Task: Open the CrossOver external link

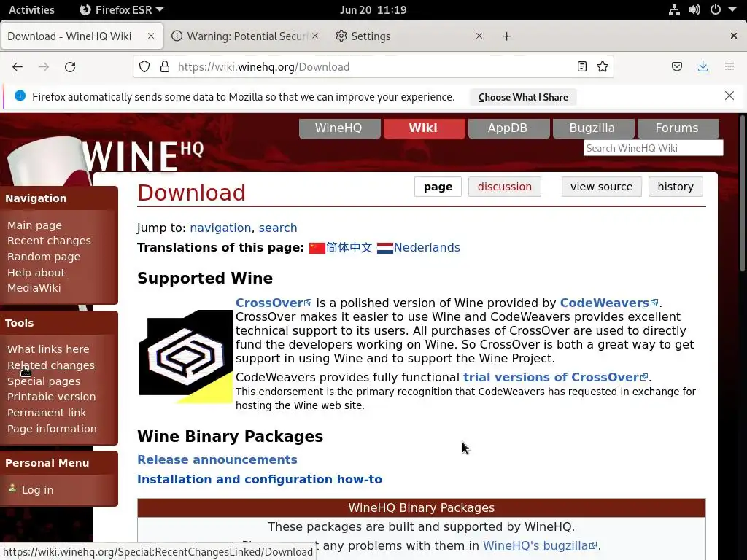Action: click(x=274, y=303)
